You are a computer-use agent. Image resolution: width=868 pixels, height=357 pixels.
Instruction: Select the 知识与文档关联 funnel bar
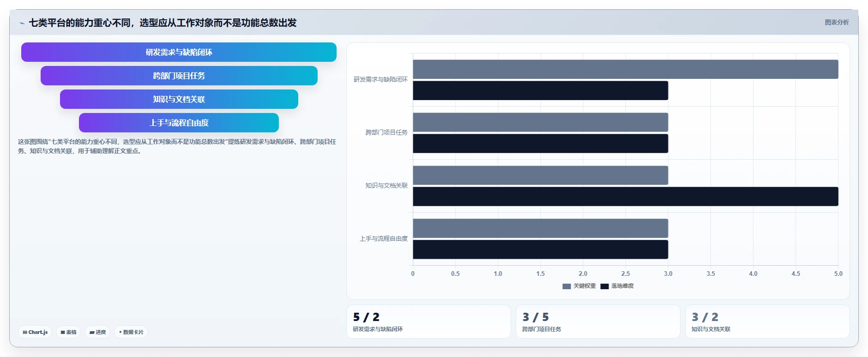179,99
